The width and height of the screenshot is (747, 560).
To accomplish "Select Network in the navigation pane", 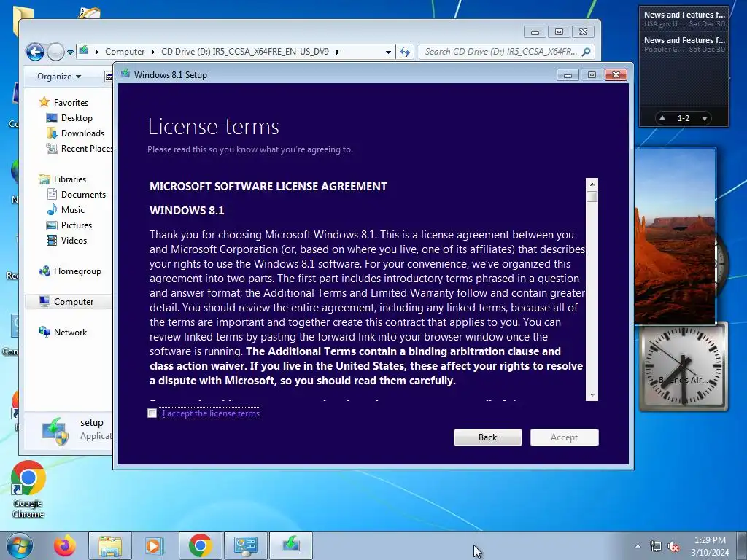I will pyautogui.click(x=70, y=332).
